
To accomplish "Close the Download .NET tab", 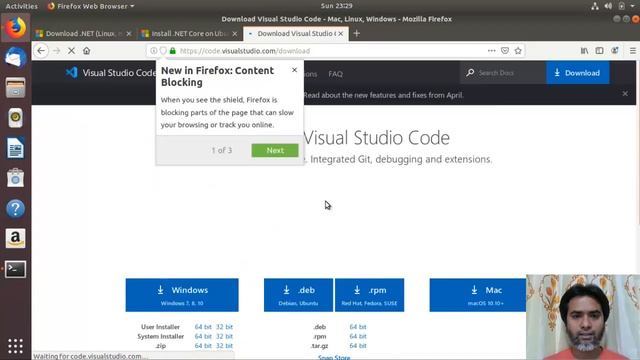I will point(129,34).
